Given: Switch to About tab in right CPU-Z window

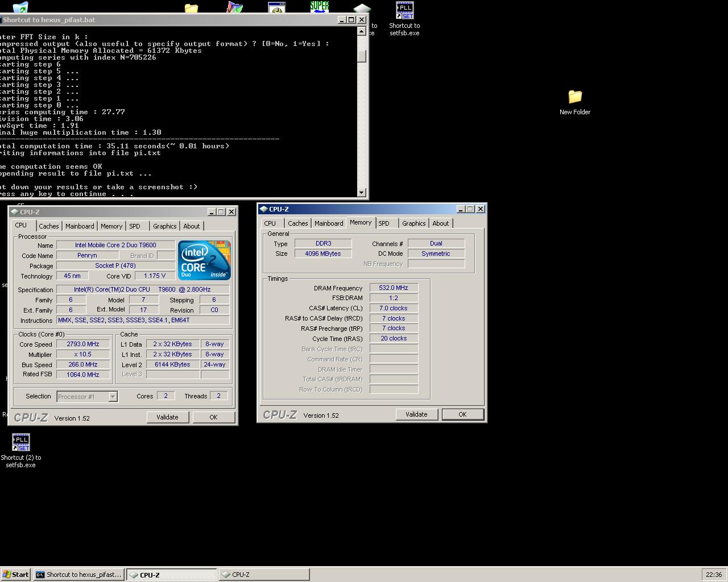Looking at the screenshot, I should coord(441,223).
